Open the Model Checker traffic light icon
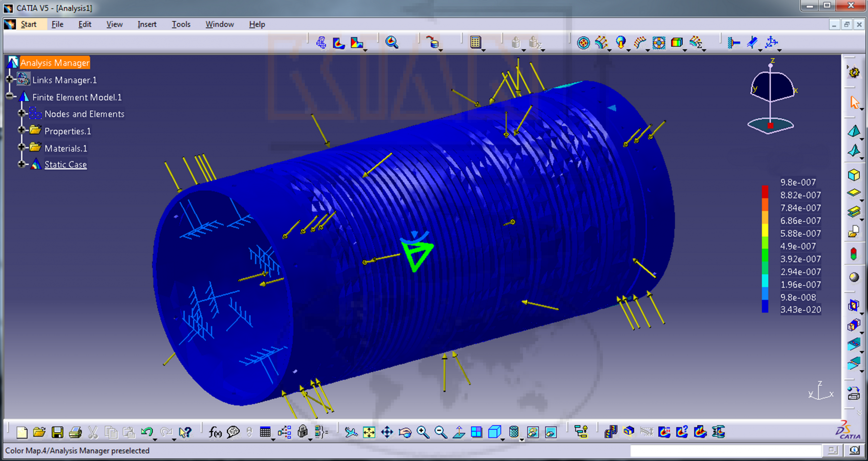This screenshot has width=868, height=461. coord(854,254)
